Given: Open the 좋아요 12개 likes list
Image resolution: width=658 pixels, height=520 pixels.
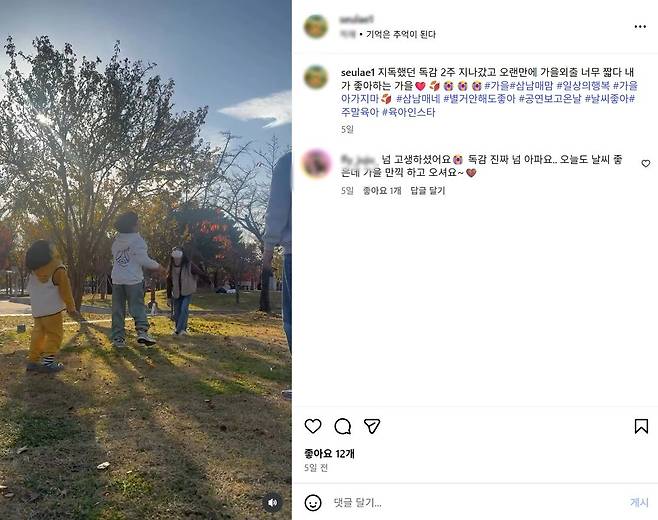Looking at the screenshot, I should click(329, 454).
